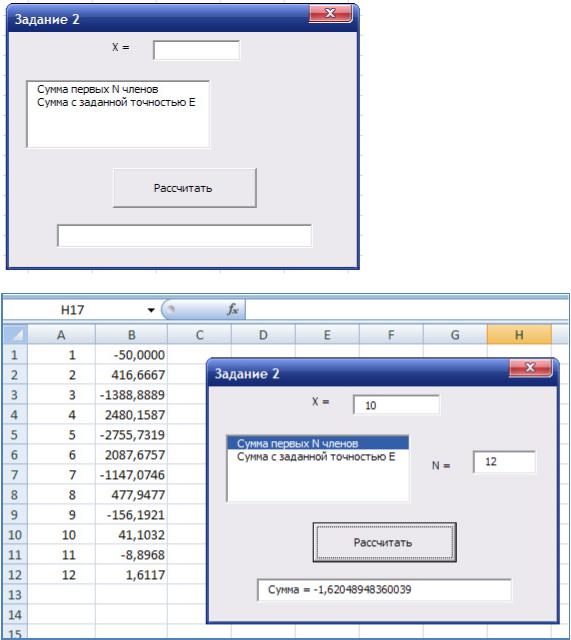
Task: Select row 10 header
Action: point(15,535)
